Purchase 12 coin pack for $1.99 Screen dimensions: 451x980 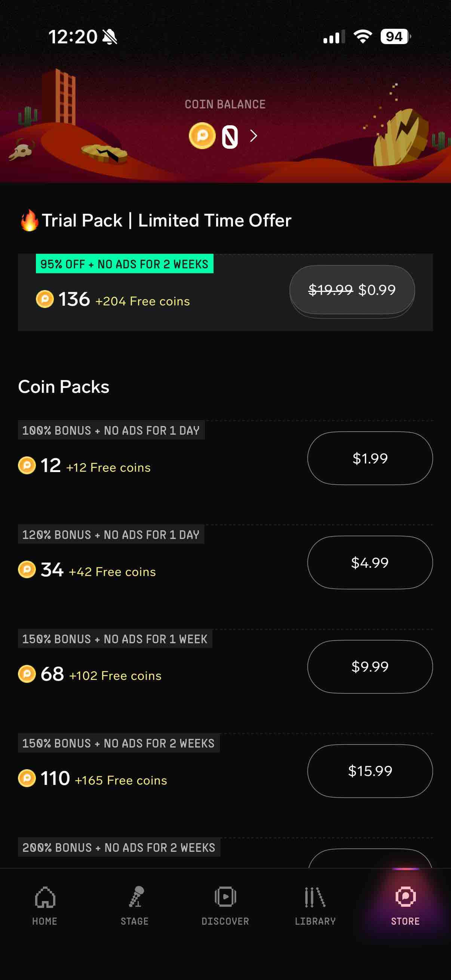(370, 458)
